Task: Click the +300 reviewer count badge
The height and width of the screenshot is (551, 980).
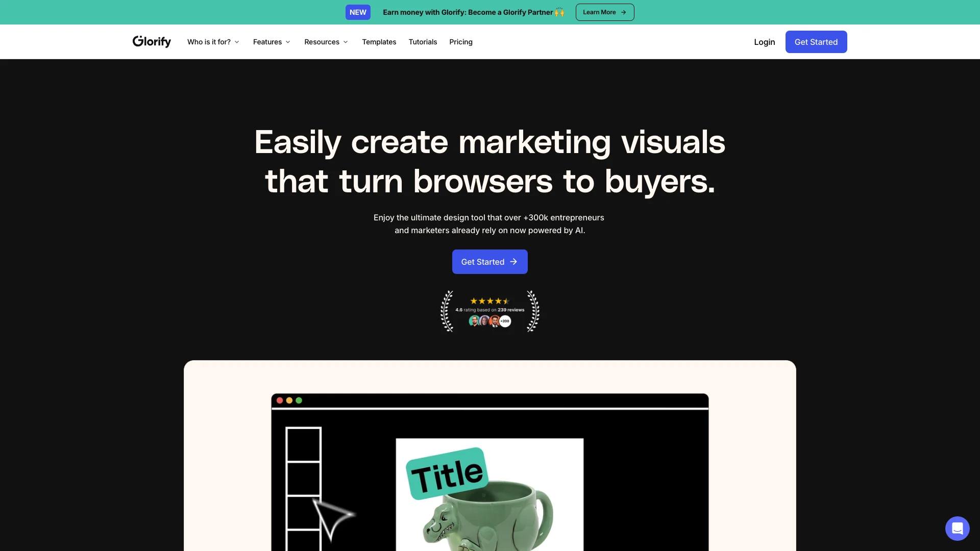Action: click(504, 321)
